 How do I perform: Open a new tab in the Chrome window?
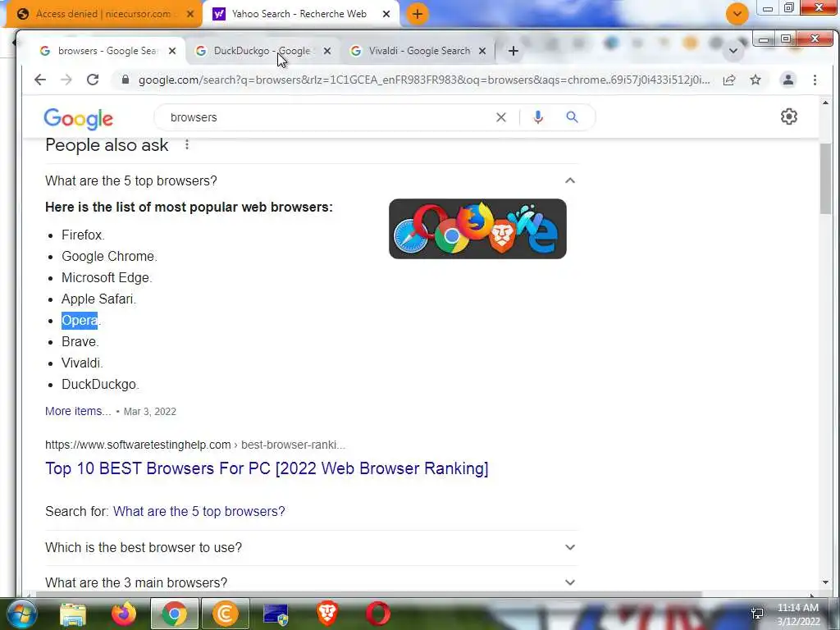(x=514, y=51)
